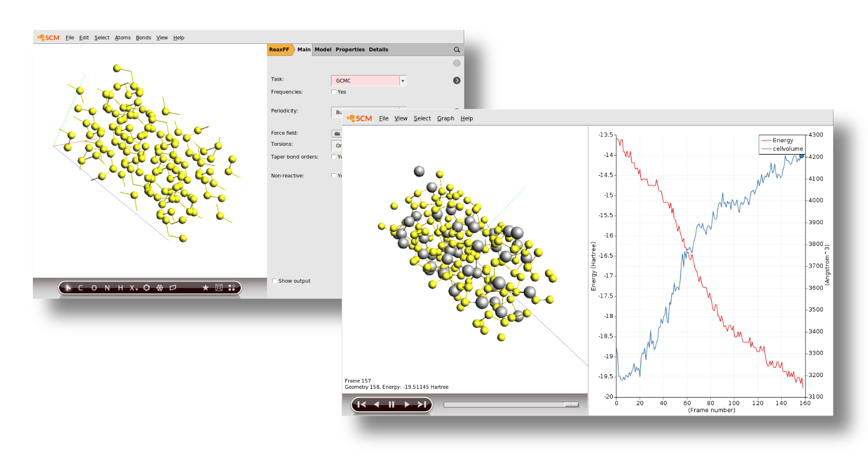Enable the Frequencies Yes checkbox

click(334, 92)
